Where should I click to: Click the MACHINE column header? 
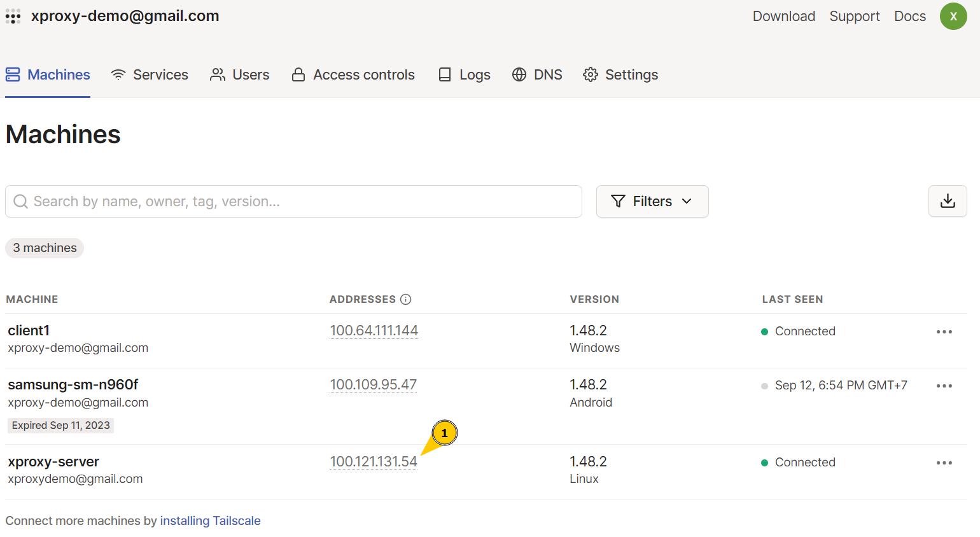click(32, 299)
